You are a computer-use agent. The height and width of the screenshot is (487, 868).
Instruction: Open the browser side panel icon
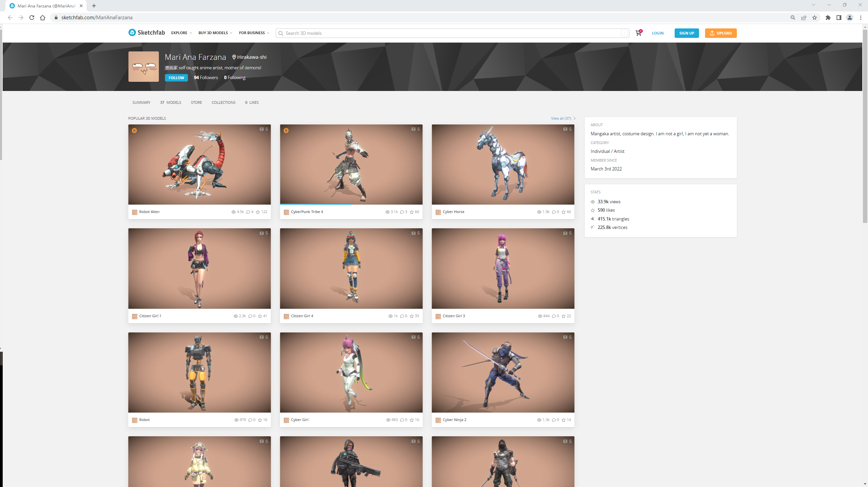pos(839,18)
